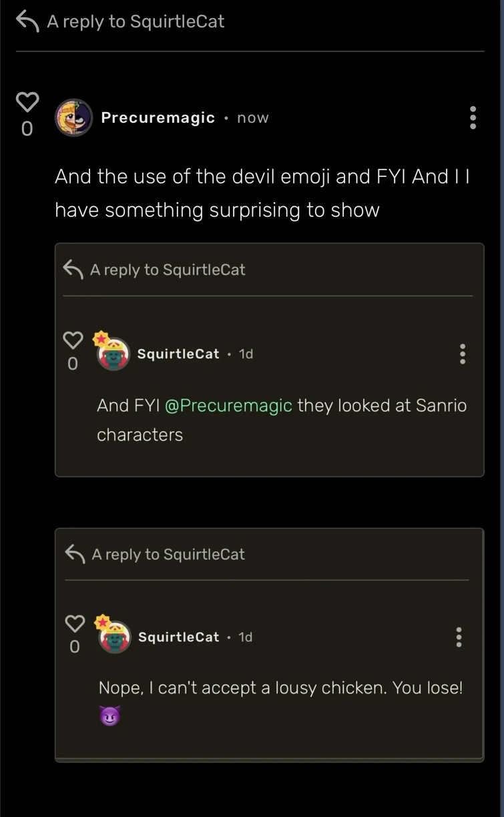Open three-dot menu on lousy chicken comment
Screen dimensions: 504x817
[x=459, y=637]
